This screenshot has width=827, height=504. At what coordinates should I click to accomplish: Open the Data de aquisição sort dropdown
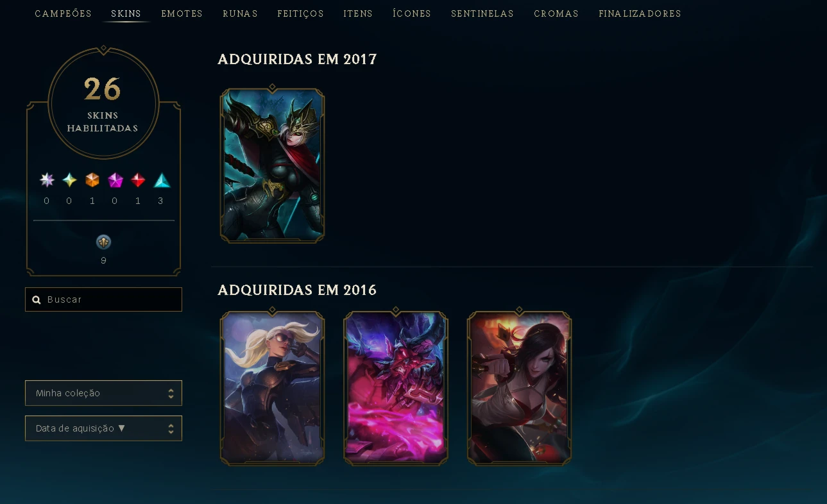(103, 428)
